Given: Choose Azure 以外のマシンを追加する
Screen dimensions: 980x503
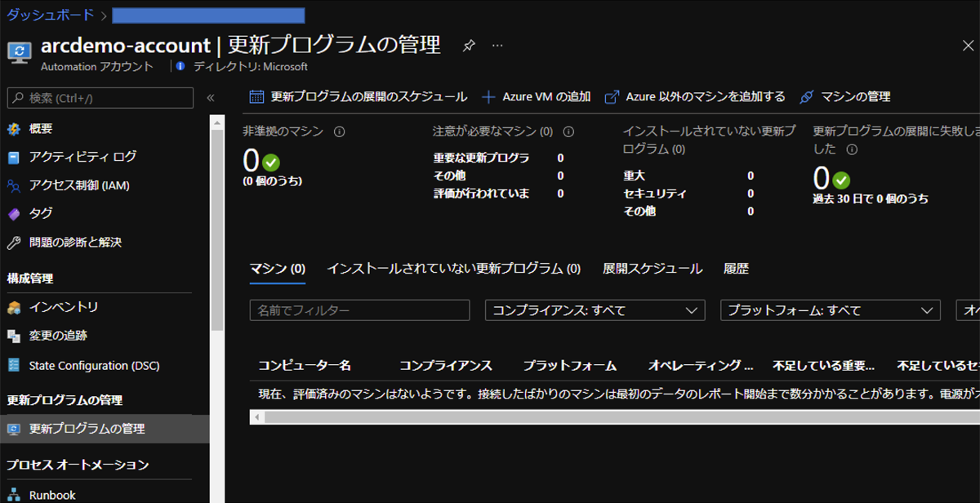Looking at the screenshot, I should [695, 96].
